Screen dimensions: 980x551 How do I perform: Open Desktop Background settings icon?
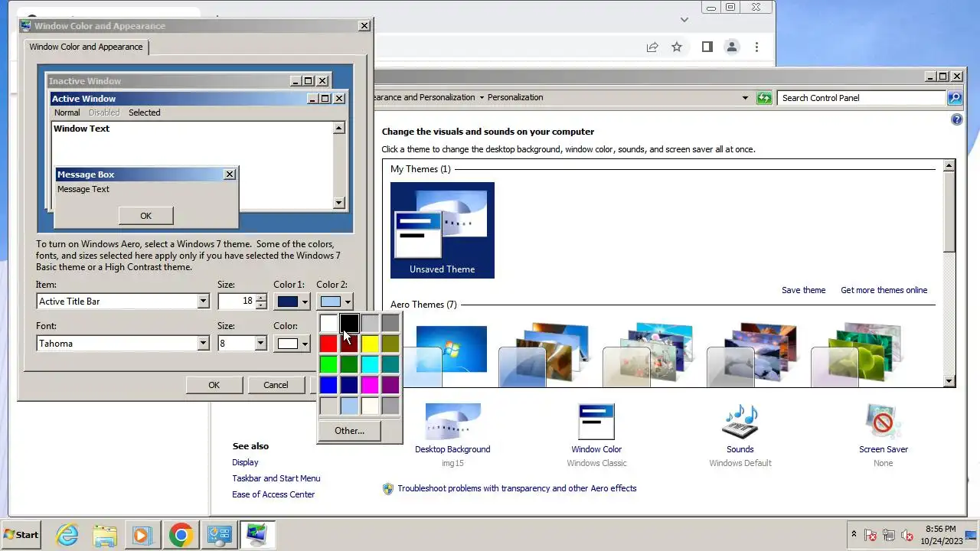pos(452,422)
